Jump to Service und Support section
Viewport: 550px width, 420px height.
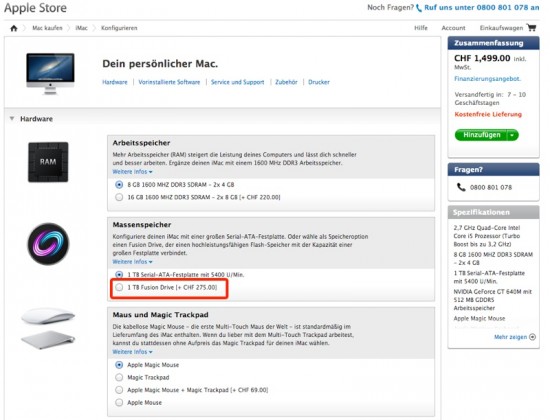[x=237, y=82]
